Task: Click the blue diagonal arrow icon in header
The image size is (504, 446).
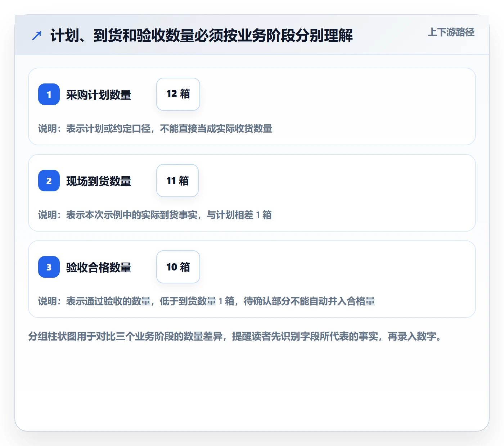Action: click(37, 36)
